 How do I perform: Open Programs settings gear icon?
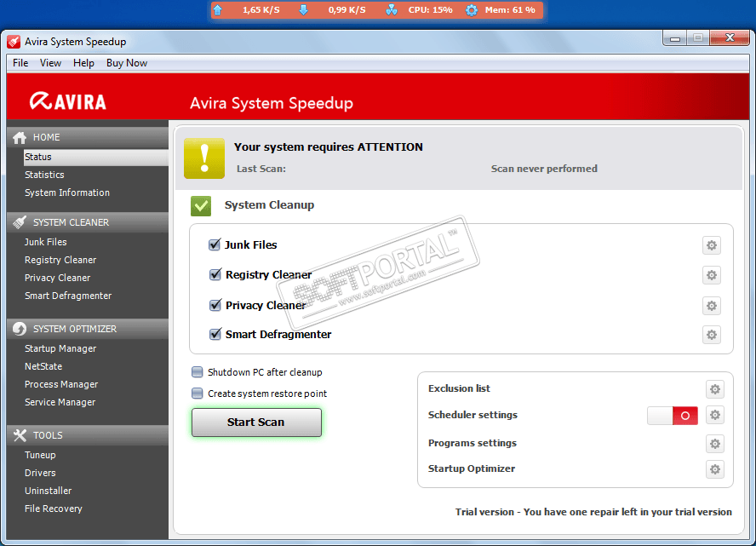point(715,443)
